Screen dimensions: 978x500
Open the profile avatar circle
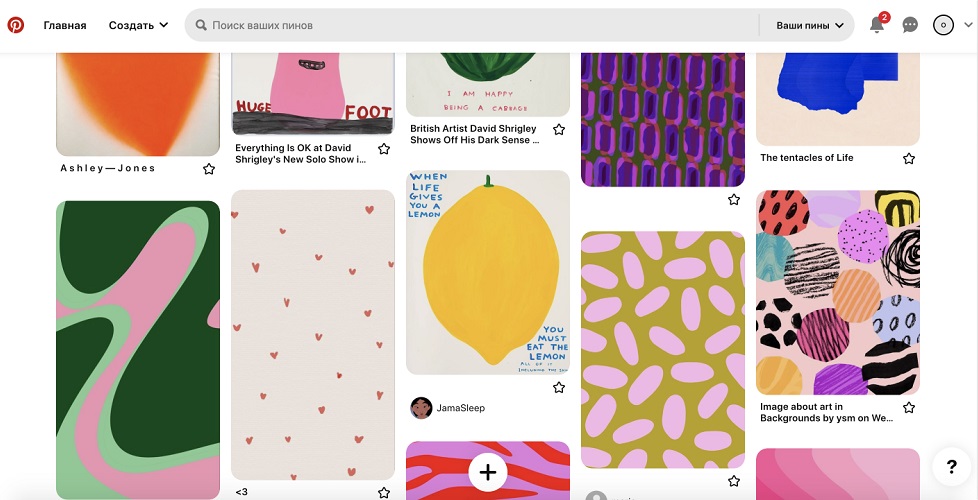pyautogui.click(x=943, y=25)
